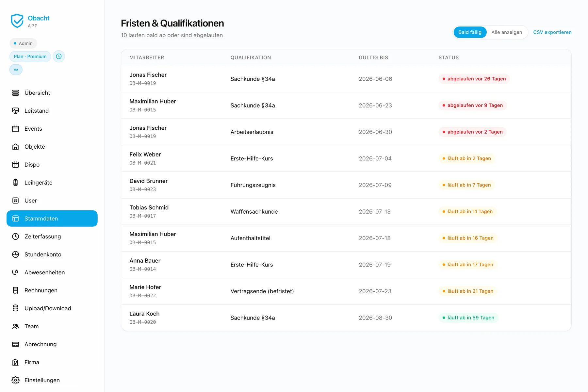Screen dimensions: 588x392
Task: Click the Abwesenheiten icon
Action: [15, 272]
